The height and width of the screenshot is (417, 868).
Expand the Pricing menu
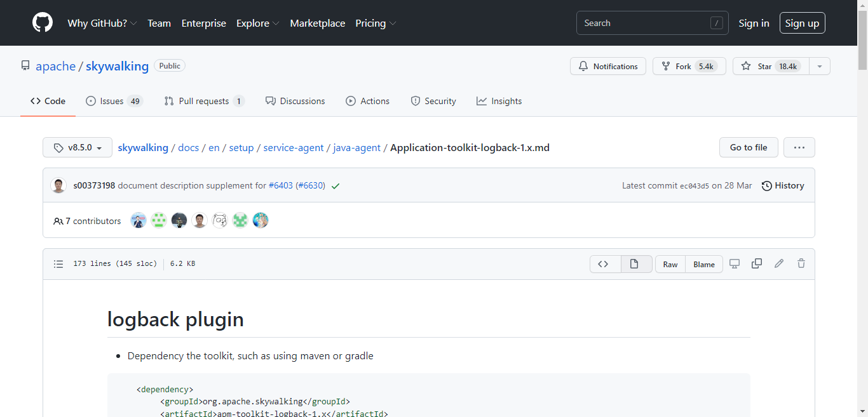click(376, 23)
